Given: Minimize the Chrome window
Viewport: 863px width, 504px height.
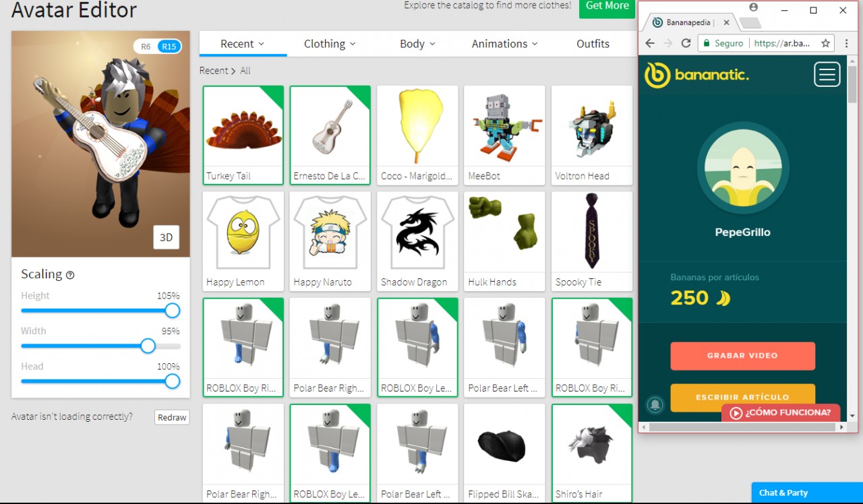Looking at the screenshot, I should tap(783, 10).
